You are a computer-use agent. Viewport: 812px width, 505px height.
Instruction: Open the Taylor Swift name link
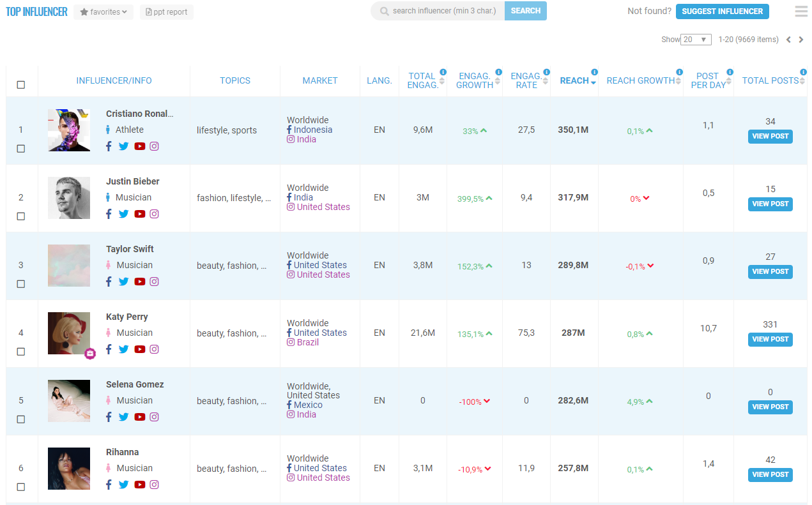pos(130,249)
